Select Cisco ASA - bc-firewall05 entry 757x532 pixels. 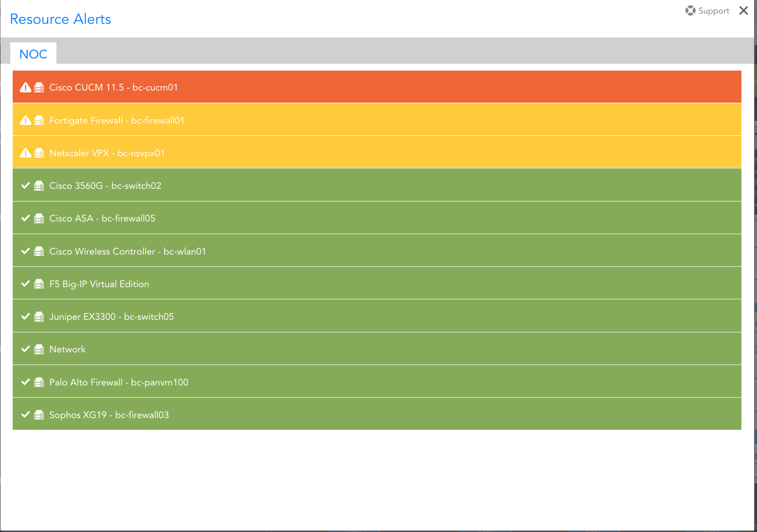point(377,218)
